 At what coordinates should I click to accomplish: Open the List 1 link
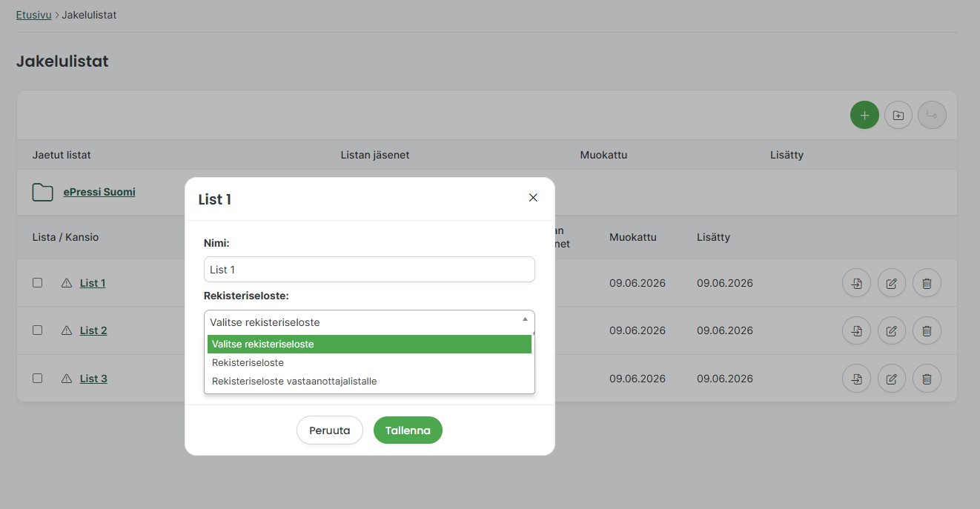click(x=93, y=283)
